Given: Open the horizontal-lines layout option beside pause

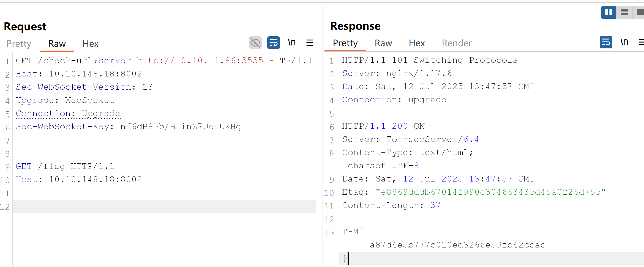Looking at the screenshot, I should pyautogui.click(x=624, y=12).
